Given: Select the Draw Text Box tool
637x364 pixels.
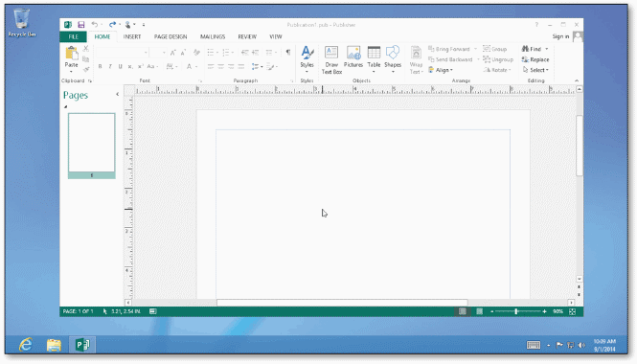Looking at the screenshot, I should (331, 60).
